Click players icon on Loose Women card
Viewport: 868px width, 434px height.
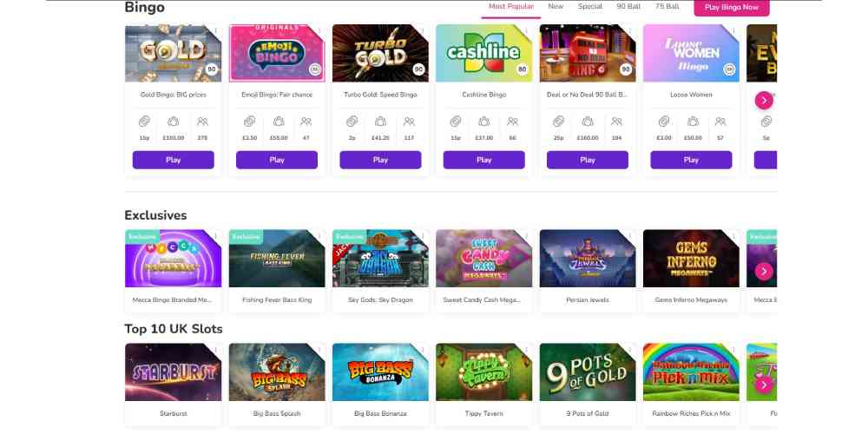(x=720, y=122)
